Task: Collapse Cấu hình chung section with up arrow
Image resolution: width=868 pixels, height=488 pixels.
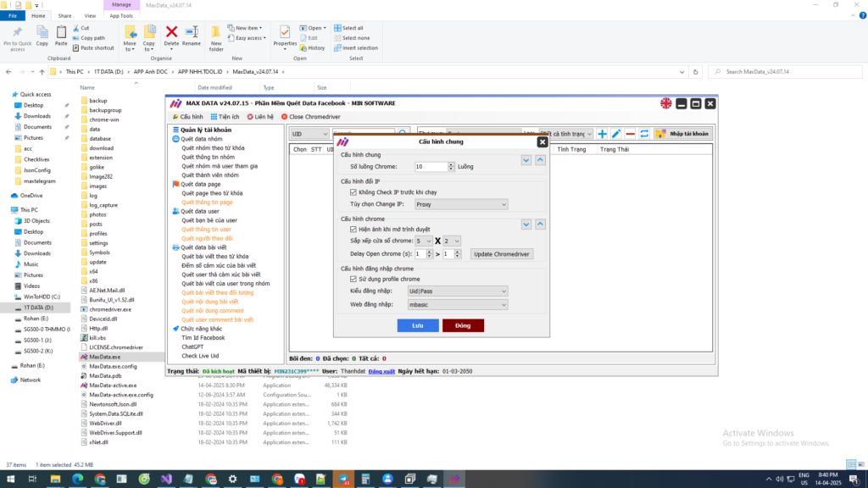Action: click(x=540, y=159)
